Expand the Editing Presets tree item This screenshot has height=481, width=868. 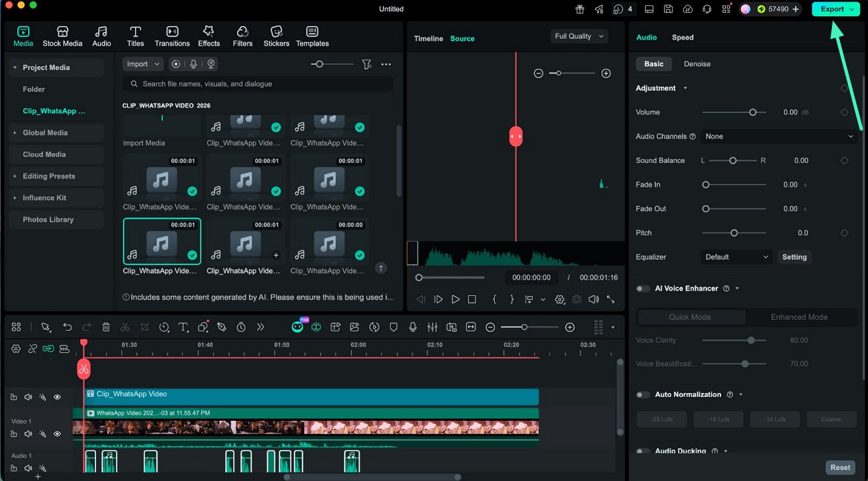pyautogui.click(x=15, y=176)
